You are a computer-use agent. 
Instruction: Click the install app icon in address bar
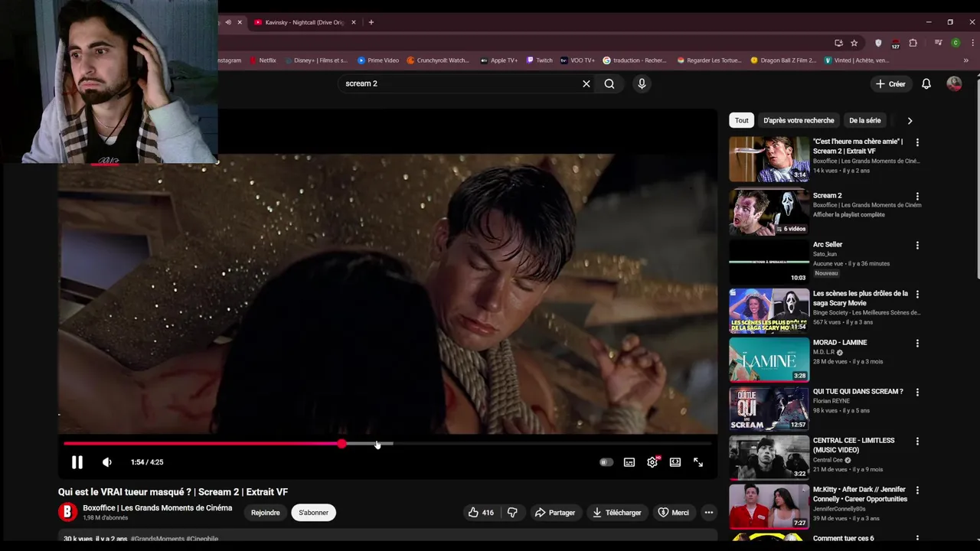point(838,43)
